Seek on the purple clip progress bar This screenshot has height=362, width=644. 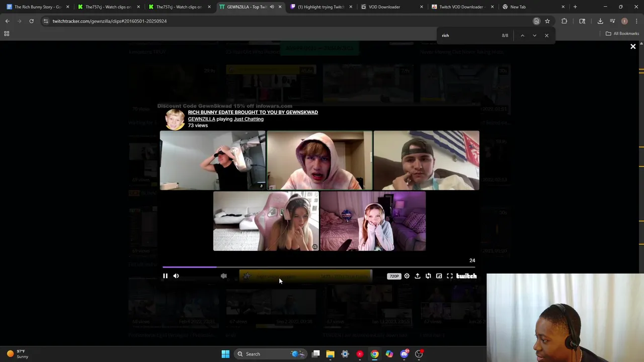pos(319,267)
